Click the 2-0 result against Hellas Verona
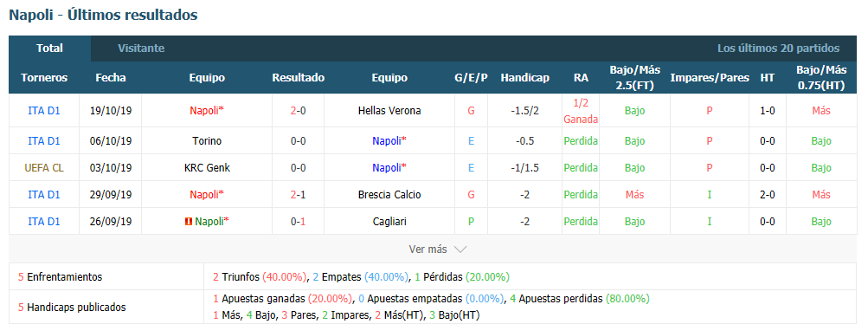This screenshot has height=324, width=868. point(298,110)
